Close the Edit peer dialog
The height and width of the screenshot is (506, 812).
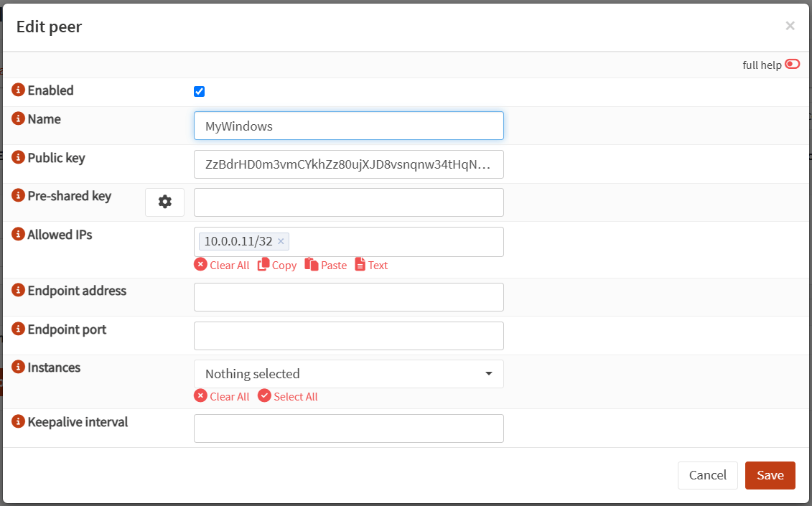click(790, 26)
